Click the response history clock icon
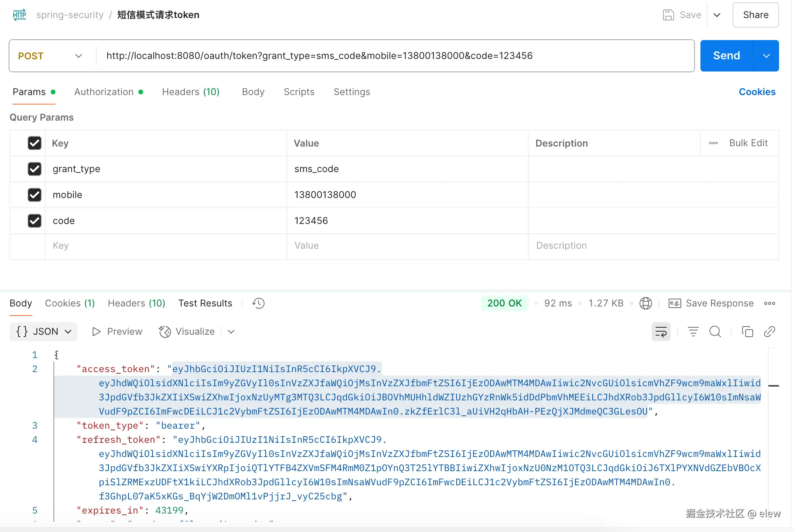The height and width of the screenshot is (532, 794). [258, 303]
